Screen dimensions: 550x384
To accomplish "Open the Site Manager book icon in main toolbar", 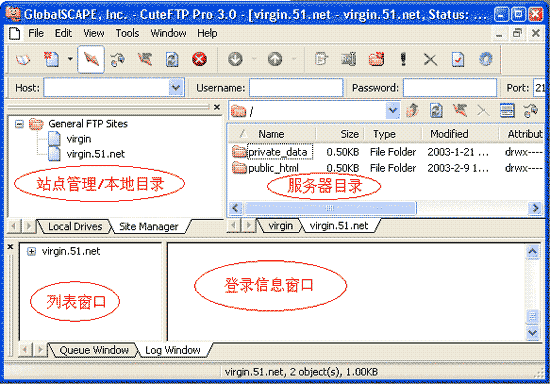I will pos(23,59).
